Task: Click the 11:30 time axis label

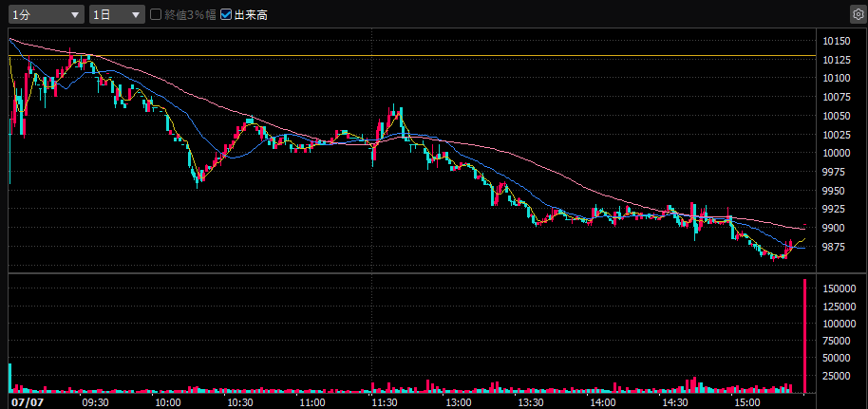Action: (x=386, y=402)
